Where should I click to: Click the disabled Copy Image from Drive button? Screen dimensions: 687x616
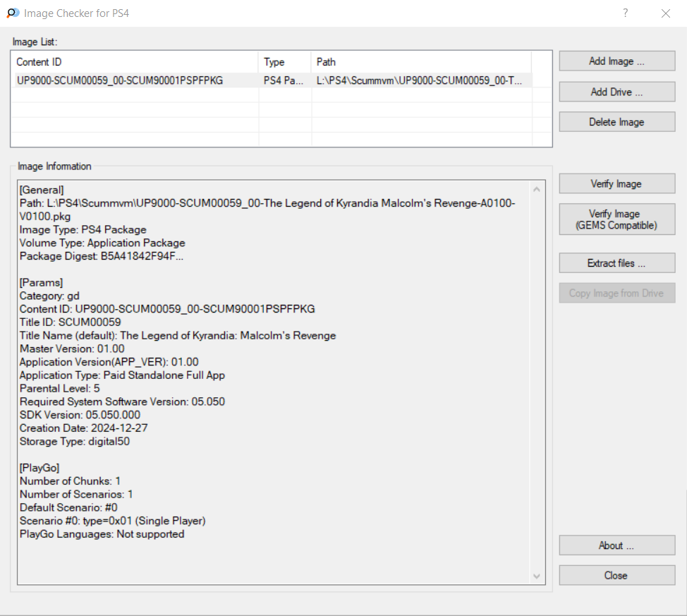617,293
